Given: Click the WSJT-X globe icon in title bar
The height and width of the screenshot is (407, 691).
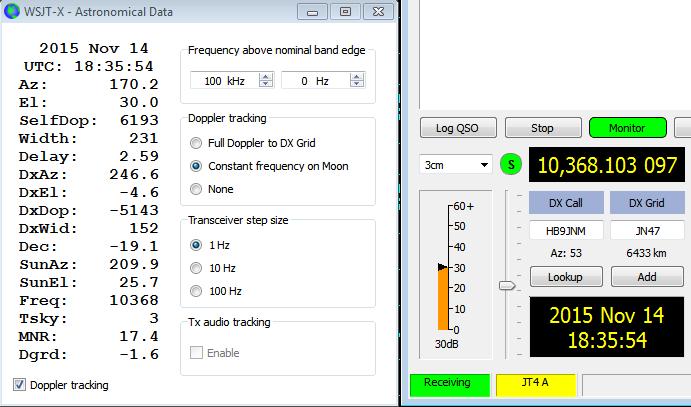Looking at the screenshot, I should [x=11, y=11].
